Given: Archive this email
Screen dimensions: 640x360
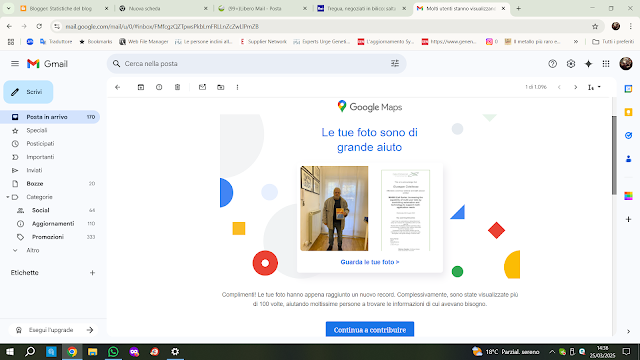Looking at the screenshot, I should coord(141,87).
